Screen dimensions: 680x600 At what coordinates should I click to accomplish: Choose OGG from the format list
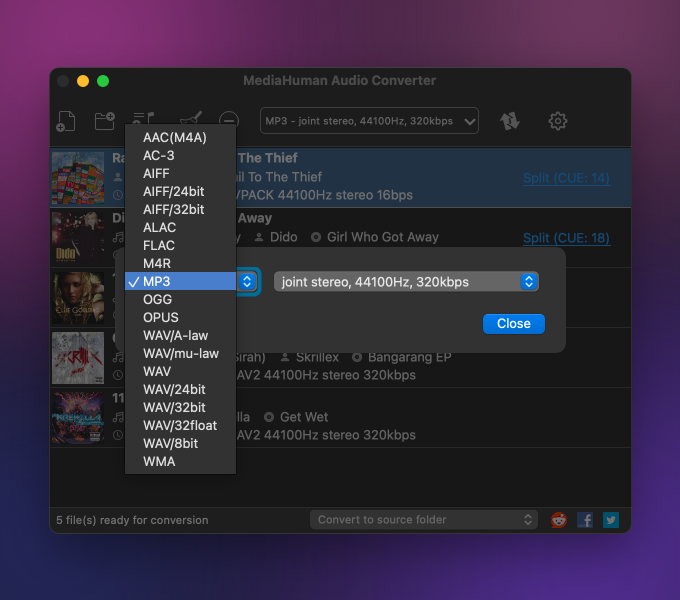pos(180,300)
